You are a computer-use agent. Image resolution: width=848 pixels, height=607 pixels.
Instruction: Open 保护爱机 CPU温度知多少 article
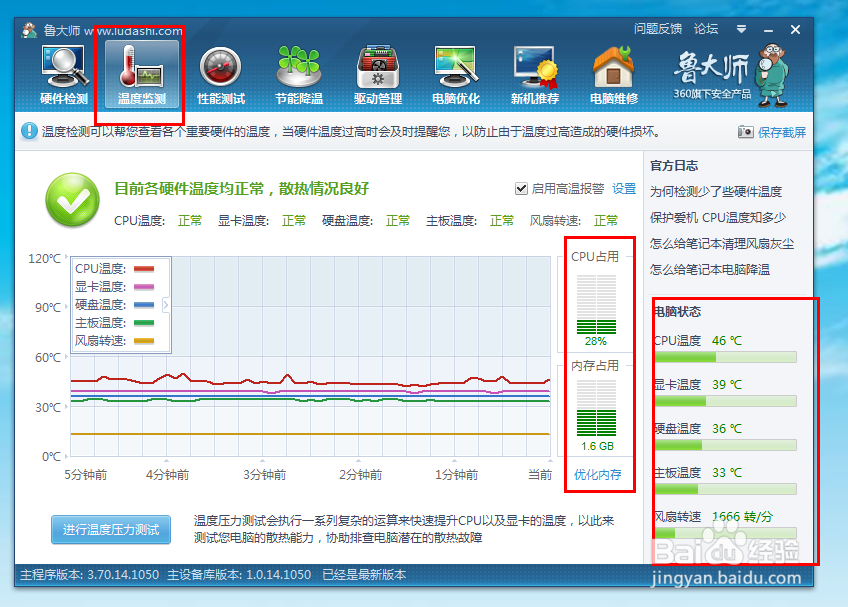[x=718, y=217]
